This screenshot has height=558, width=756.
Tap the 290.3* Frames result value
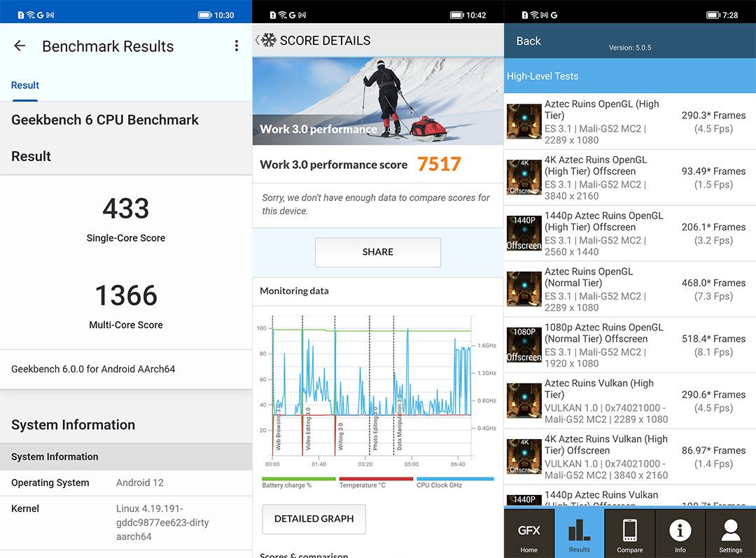pos(713,116)
